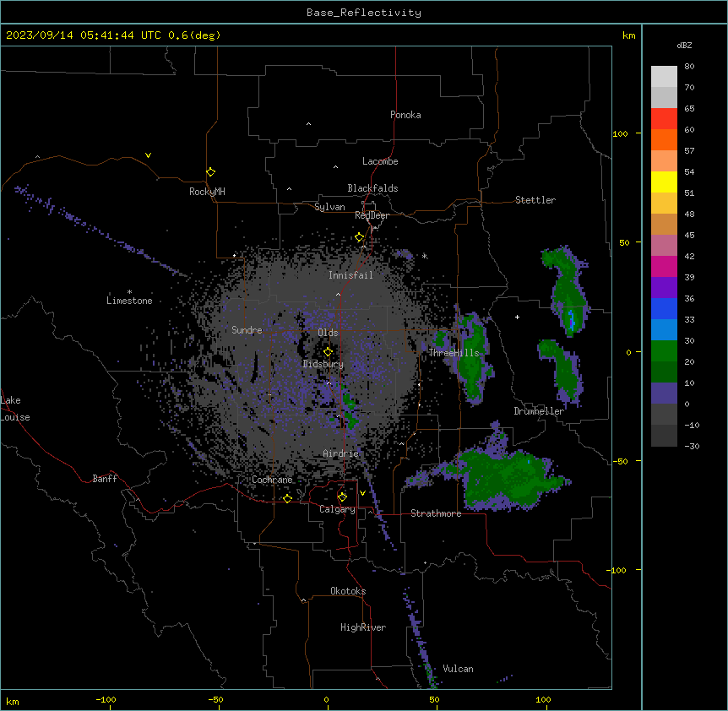Select the magenta 42 dBZ color swatch
The image size is (728, 711).
pyautogui.click(x=664, y=266)
